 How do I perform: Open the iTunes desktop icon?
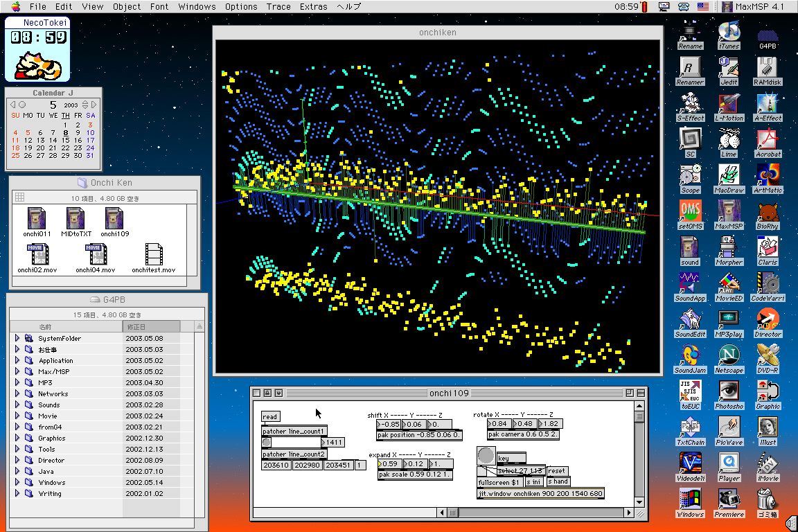pos(729,31)
